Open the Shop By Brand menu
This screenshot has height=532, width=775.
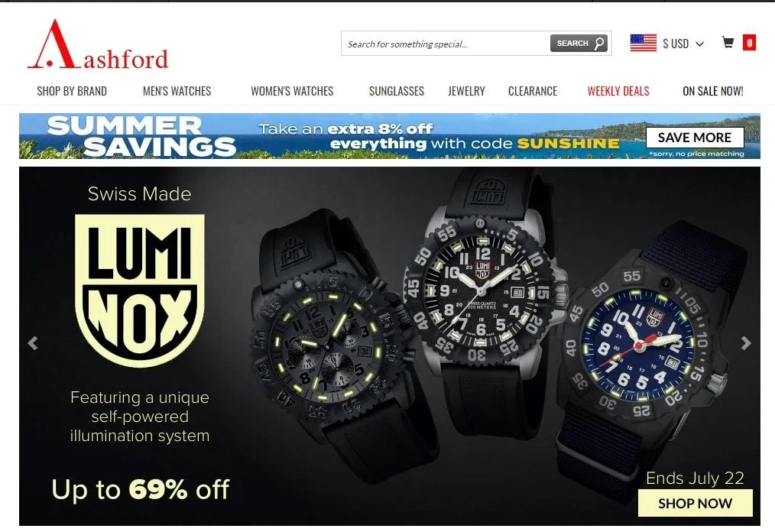[72, 91]
